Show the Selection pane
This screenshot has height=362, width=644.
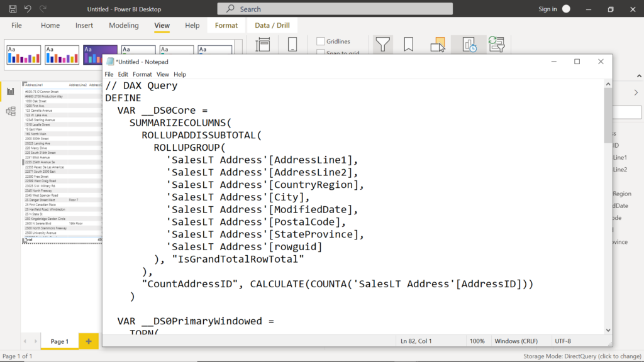pos(438,44)
